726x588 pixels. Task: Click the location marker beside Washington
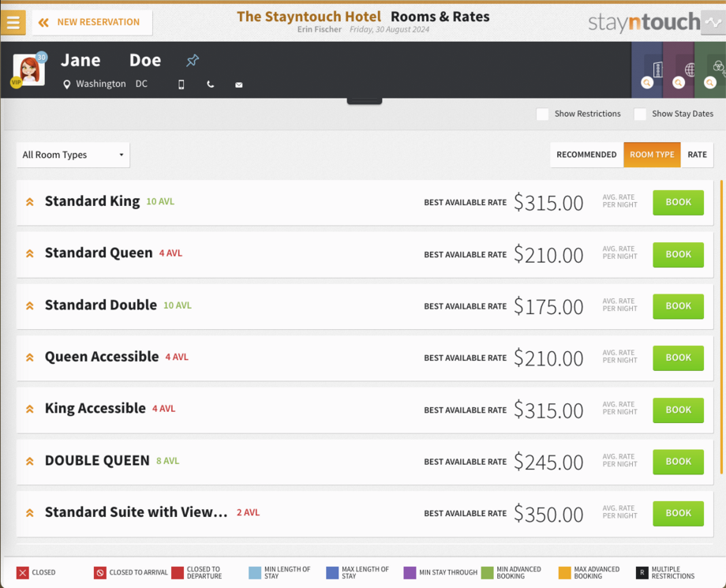pos(66,84)
